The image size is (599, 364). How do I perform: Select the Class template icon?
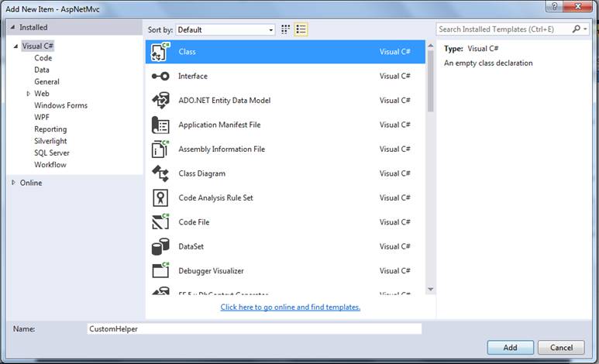(160, 52)
